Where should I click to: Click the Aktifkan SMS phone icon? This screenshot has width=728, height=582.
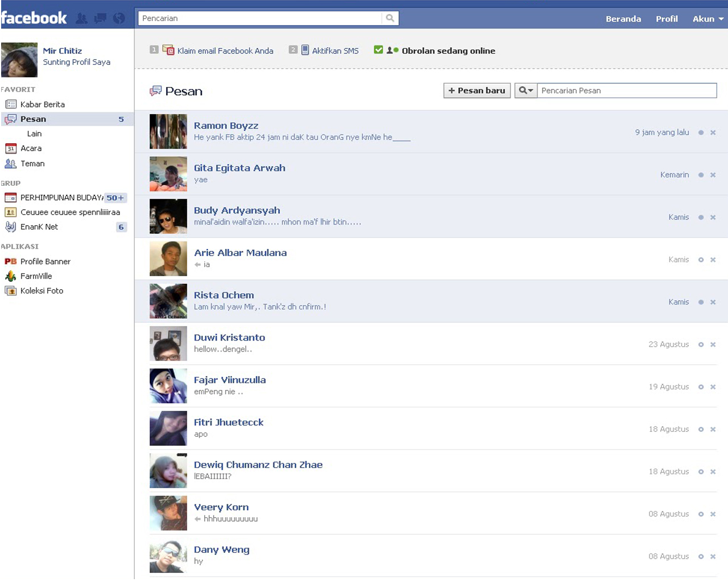(x=305, y=50)
